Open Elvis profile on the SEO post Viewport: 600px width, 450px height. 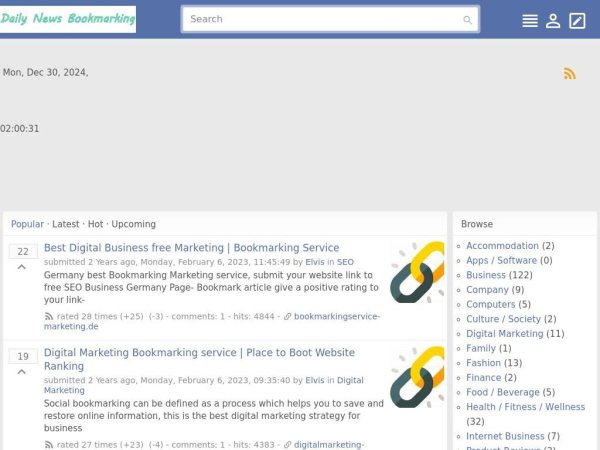point(315,262)
